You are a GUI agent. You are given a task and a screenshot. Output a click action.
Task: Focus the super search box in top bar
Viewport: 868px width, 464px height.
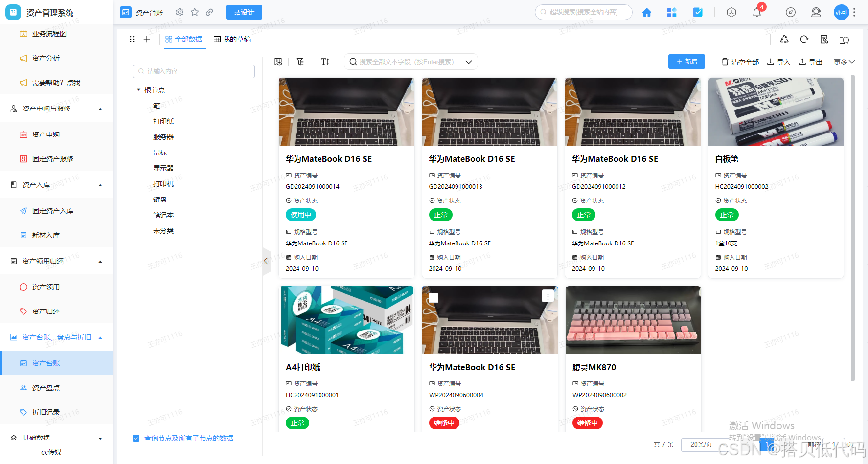584,12
